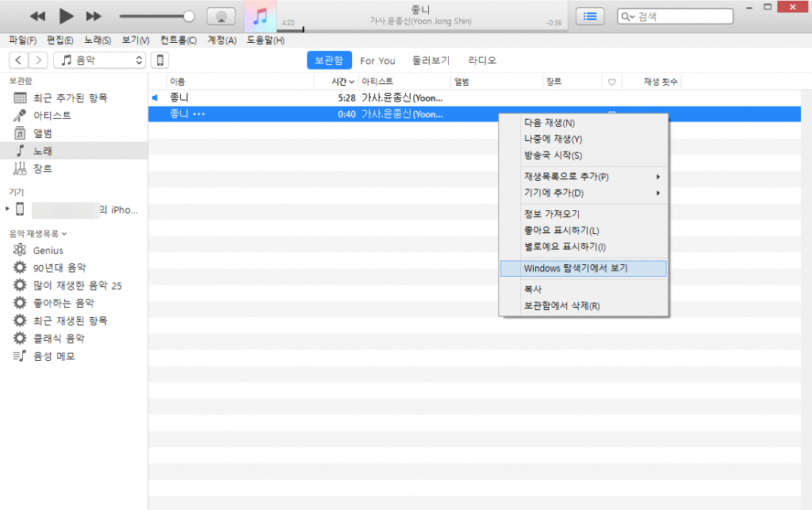Open the AirPlay output button
This screenshot has height=510, width=812.
[220, 16]
